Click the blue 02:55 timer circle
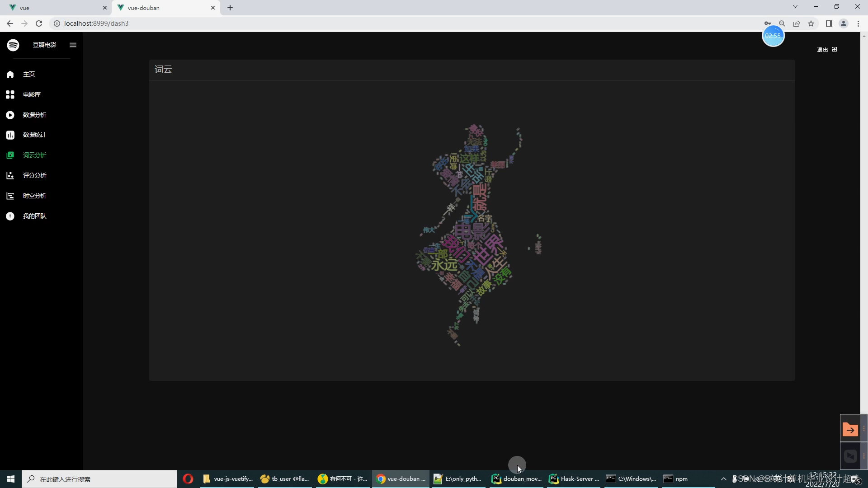 [x=773, y=36]
